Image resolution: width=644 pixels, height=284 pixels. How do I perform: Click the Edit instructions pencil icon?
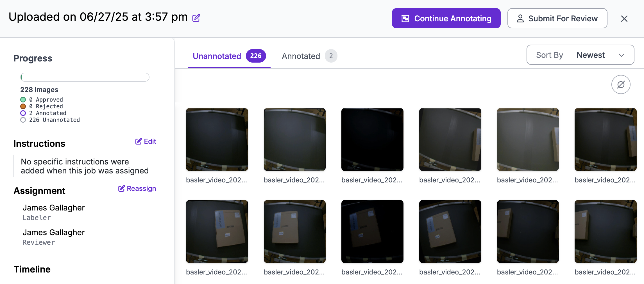click(x=139, y=141)
